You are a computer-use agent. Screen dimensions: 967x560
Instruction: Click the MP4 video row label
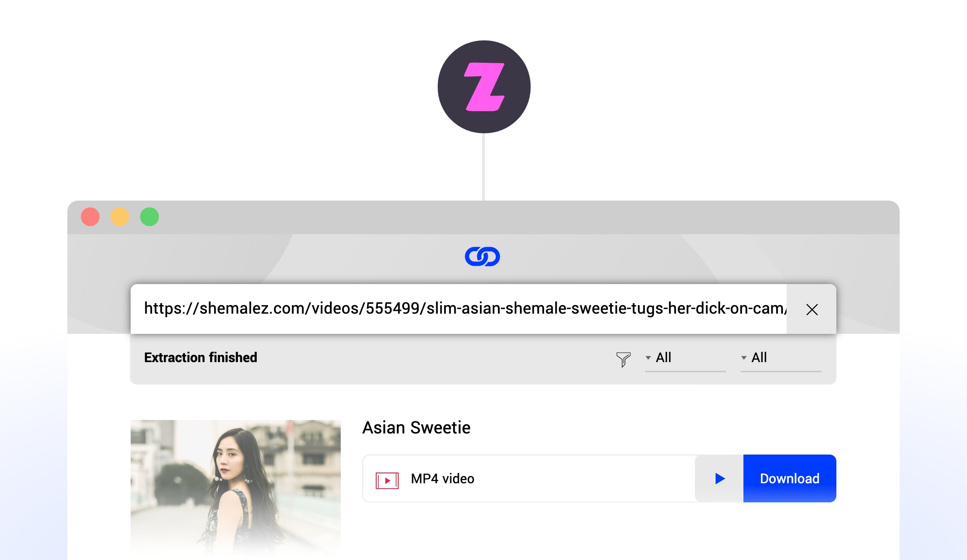442,478
